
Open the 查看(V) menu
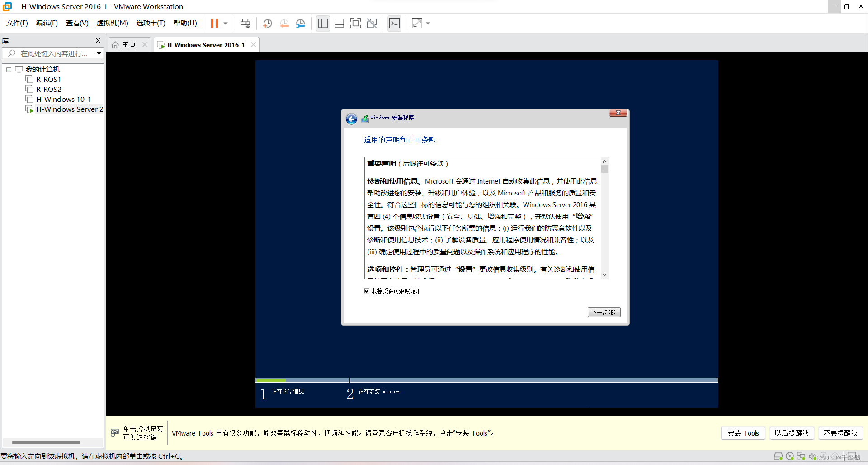[77, 23]
